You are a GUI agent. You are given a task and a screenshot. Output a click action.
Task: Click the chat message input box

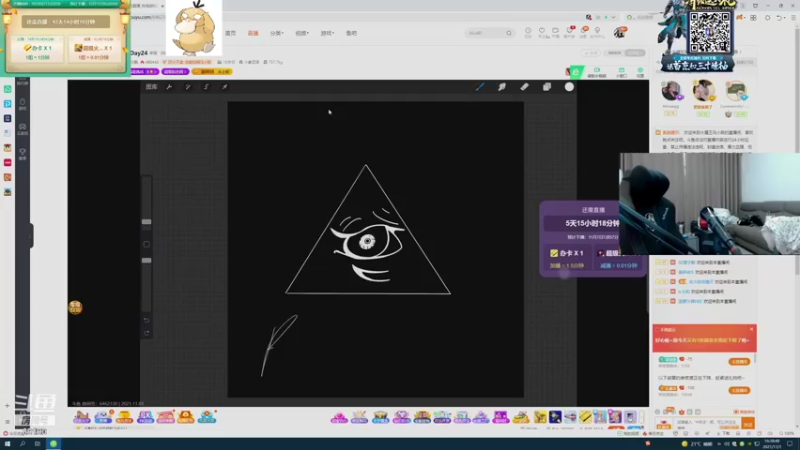coord(708,423)
